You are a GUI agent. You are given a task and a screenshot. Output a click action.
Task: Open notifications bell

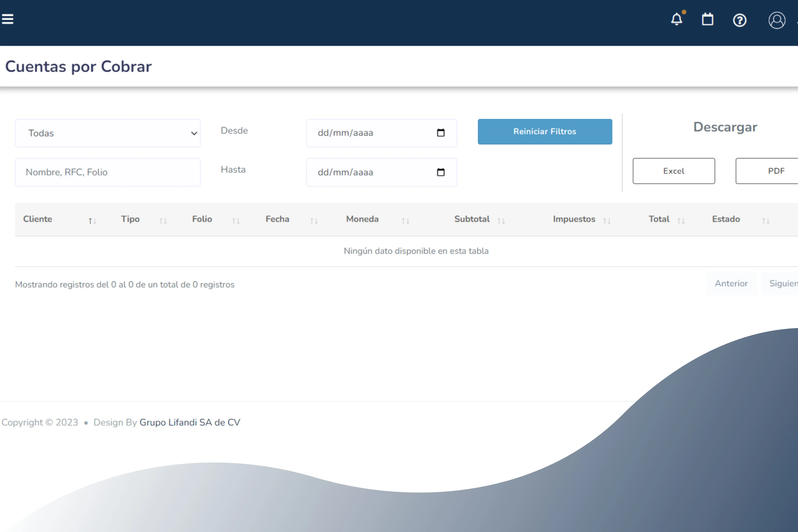point(677,19)
